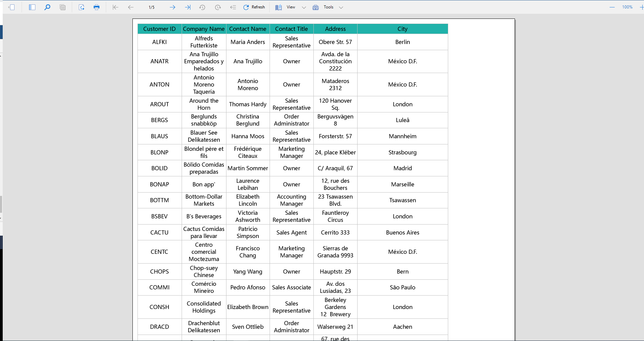Go to the previous page arrow

point(131,7)
